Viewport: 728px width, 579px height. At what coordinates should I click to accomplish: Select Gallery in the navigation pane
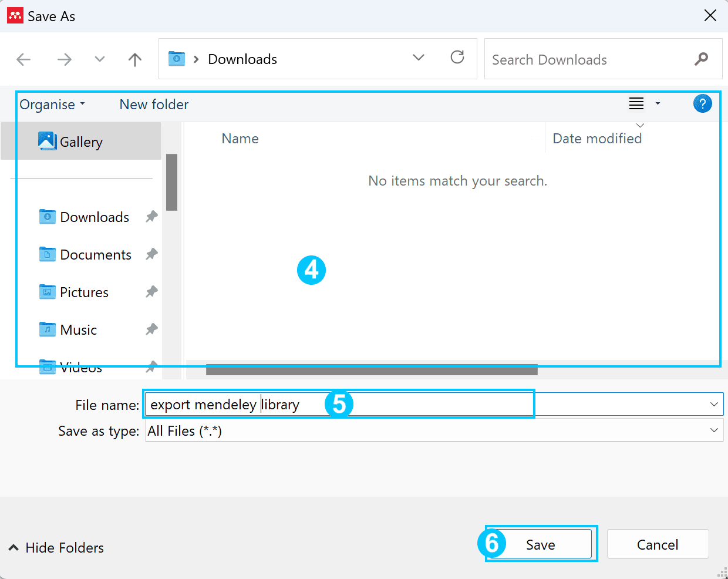tap(81, 142)
